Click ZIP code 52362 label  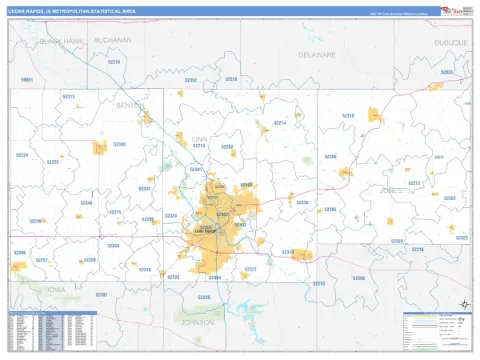click(x=450, y=198)
